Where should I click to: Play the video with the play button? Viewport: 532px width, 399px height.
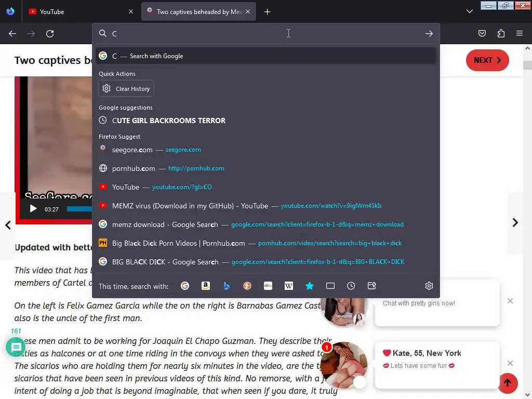[x=33, y=209]
